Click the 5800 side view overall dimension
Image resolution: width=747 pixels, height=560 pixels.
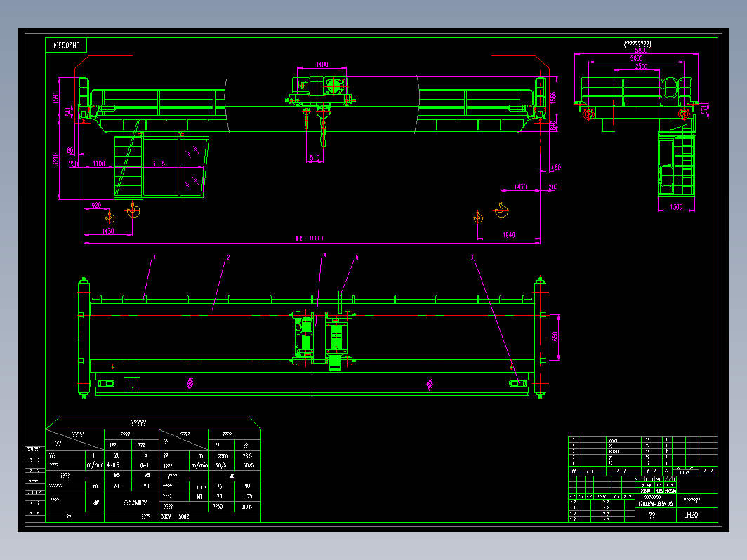(x=638, y=51)
